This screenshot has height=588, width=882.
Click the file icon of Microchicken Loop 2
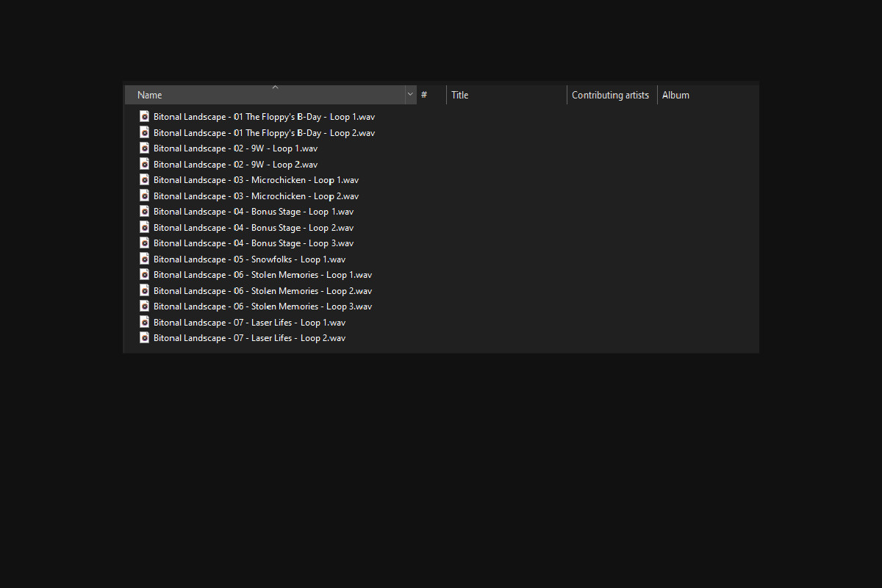[x=145, y=196]
